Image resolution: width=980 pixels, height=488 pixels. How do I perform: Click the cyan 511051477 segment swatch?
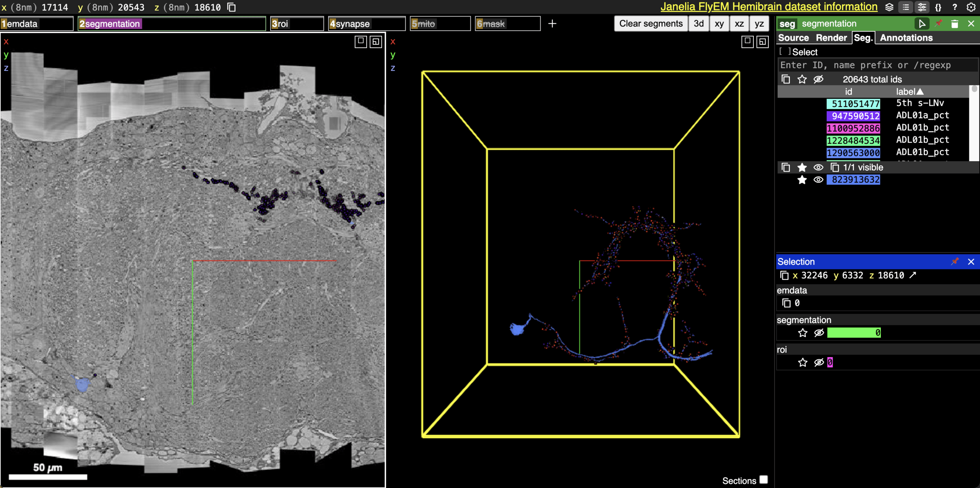tap(853, 104)
